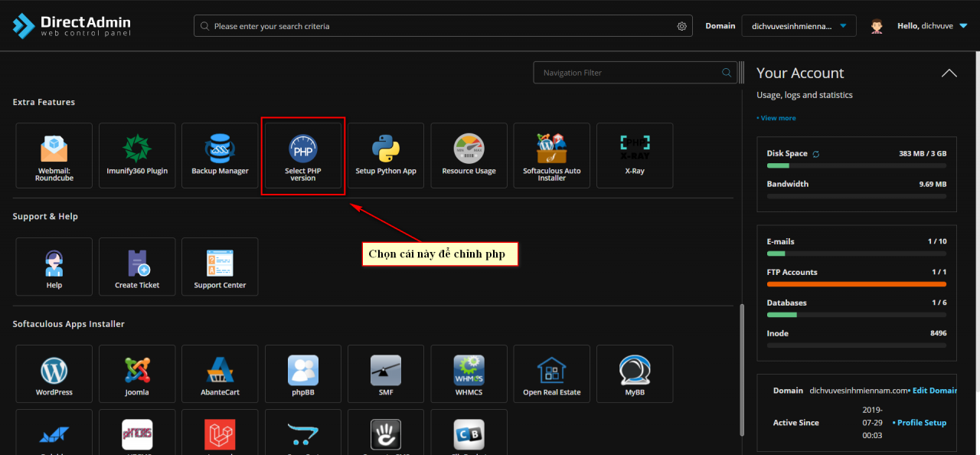View Resource Usage
Viewport: 980px width, 455px height.
(x=469, y=155)
